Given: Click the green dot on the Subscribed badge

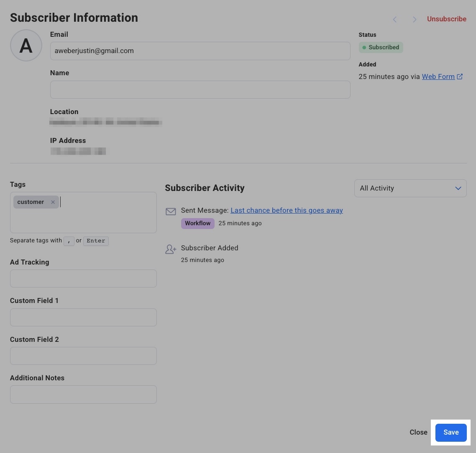Looking at the screenshot, I should coord(365,47).
